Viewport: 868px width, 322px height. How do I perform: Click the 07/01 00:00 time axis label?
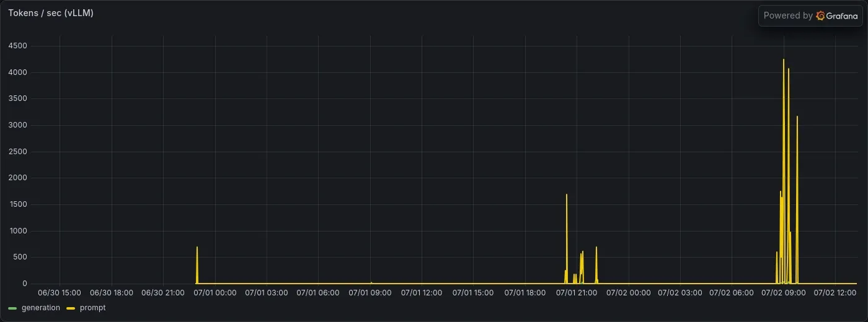point(215,292)
